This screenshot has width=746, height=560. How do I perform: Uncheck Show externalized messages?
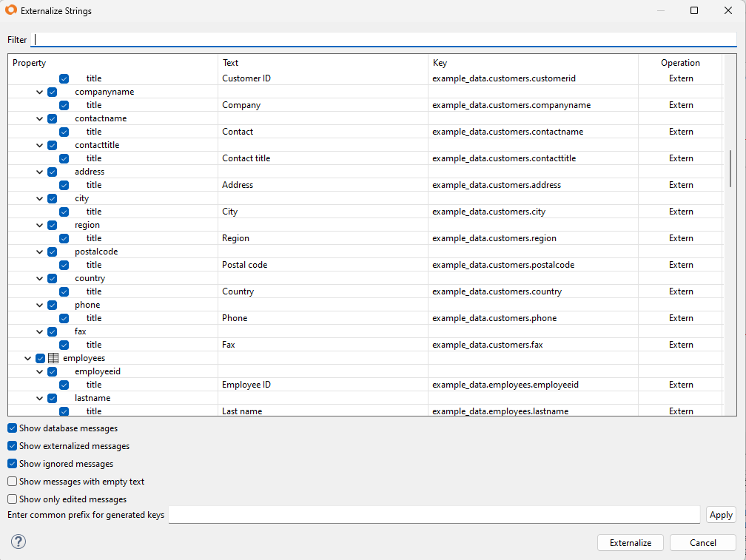coord(13,446)
